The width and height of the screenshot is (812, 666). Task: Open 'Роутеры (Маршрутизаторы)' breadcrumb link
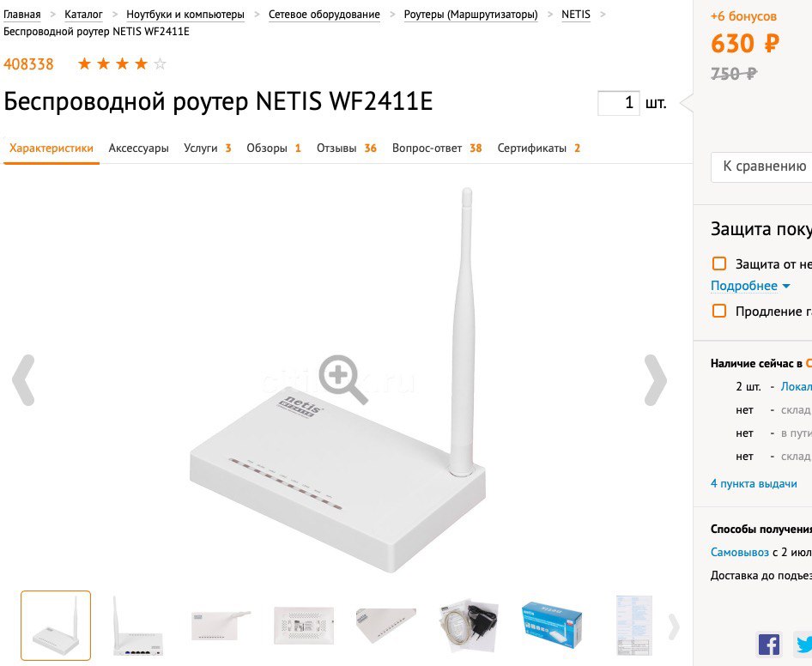(x=470, y=15)
